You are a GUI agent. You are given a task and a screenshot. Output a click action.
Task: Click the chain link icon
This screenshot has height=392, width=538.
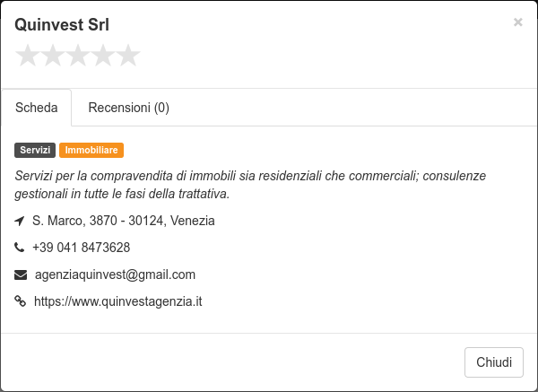pos(21,301)
